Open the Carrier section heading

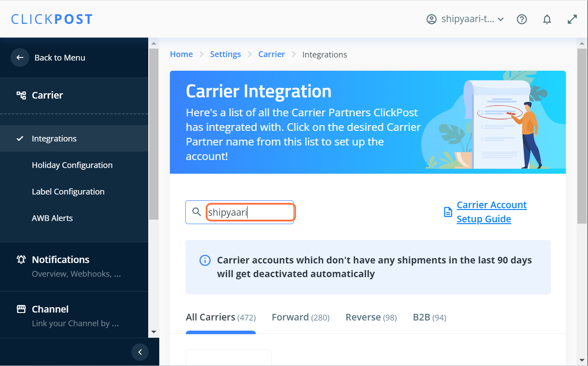tap(47, 95)
